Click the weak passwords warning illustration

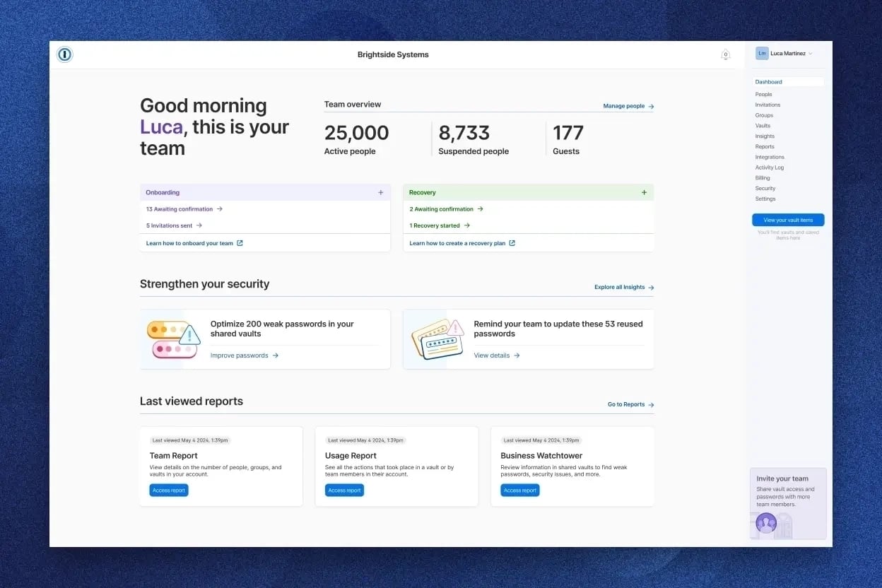point(173,337)
